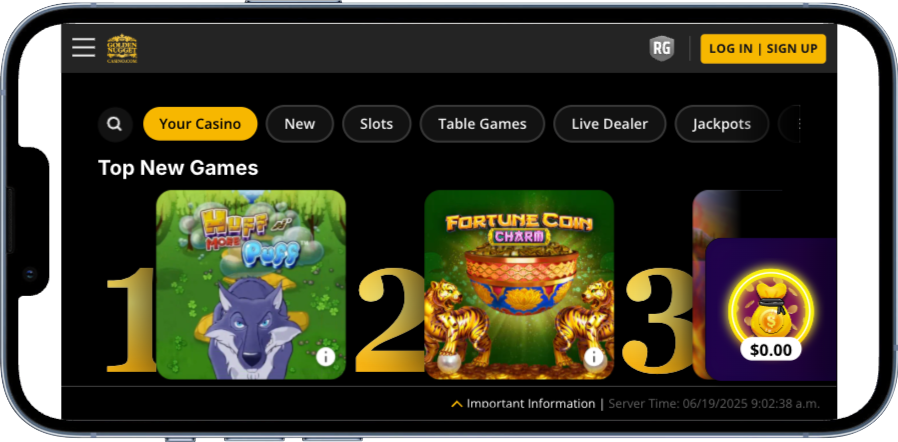Open the Jackpots category
Image resolution: width=898 pixels, height=442 pixels.
pyautogui.click(x=722, y=124)
